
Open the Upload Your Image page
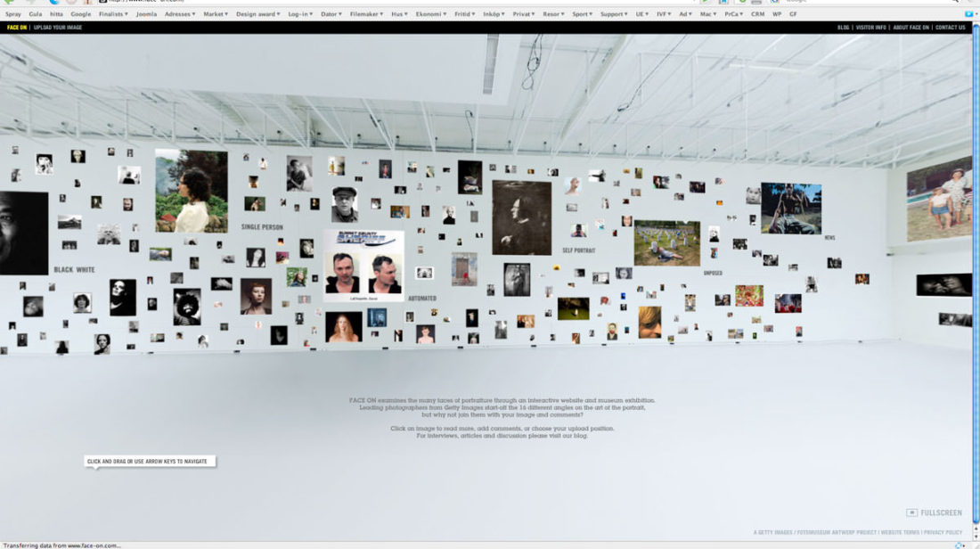[58, 28]
